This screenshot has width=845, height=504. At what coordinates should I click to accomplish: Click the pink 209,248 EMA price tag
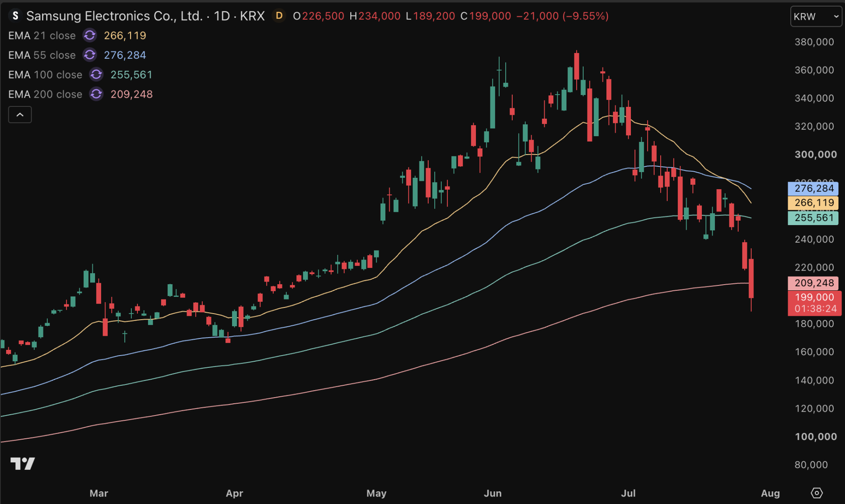(813, 283)
